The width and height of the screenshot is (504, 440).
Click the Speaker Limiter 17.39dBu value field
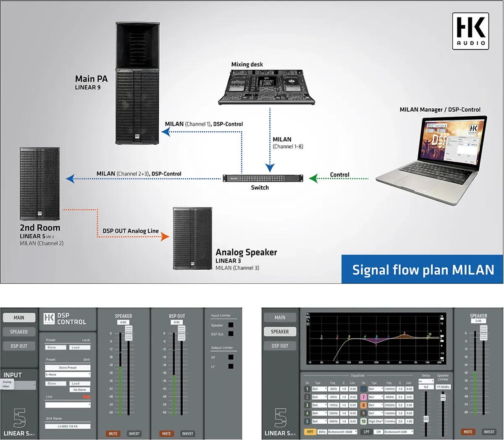pos(443,387)
